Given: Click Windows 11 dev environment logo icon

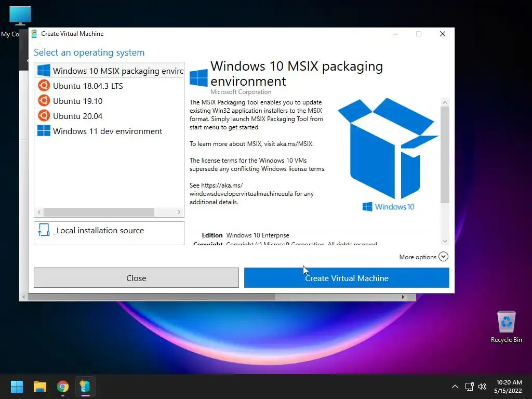Looking at the screenshot, I should tap(44, 130).
